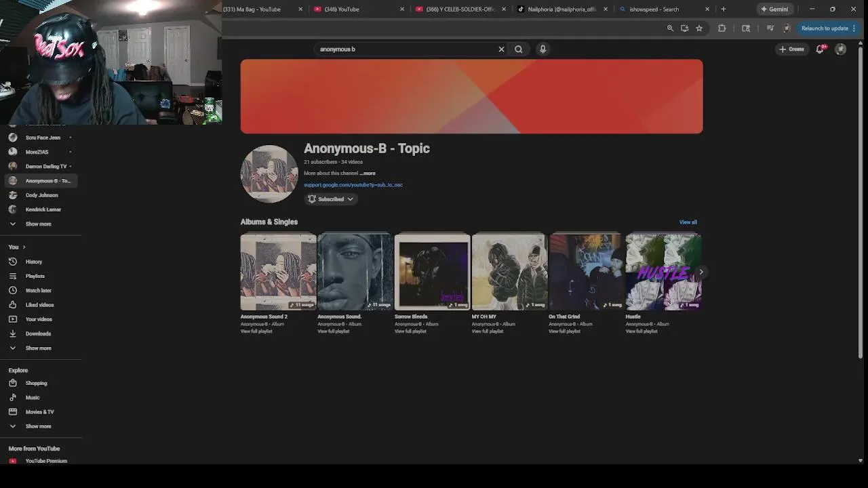Expand Show more under Downloads
868x488 pixels.
(x=41, y=348)
